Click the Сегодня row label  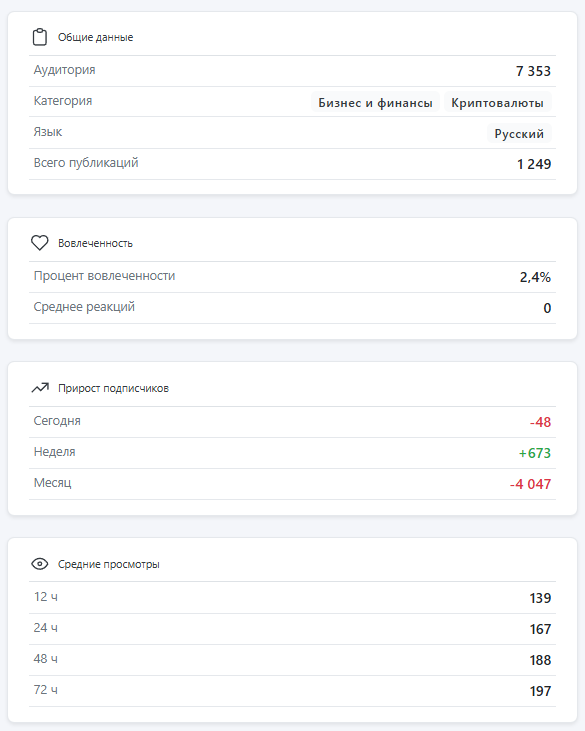tap(57, 421)
